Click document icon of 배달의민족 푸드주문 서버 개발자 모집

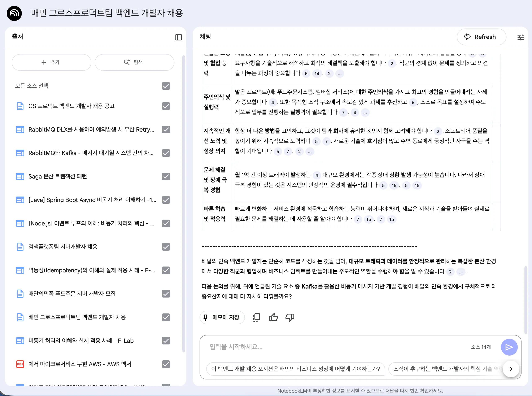20,294
